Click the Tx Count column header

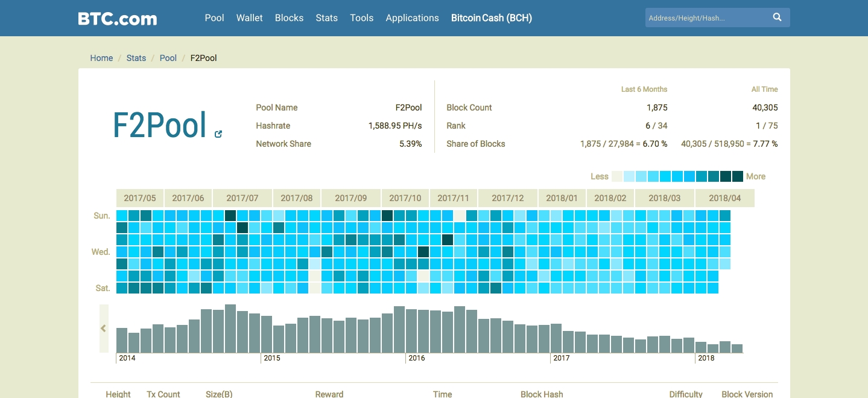tap(163, 394)
